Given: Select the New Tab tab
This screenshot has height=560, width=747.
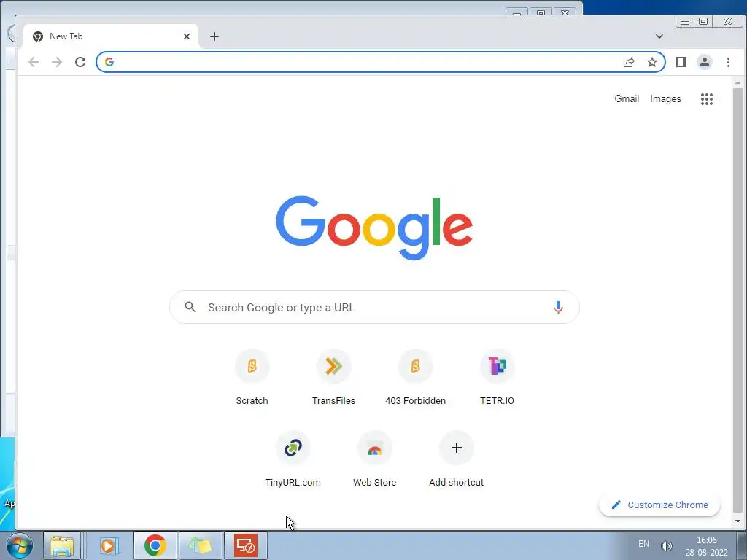Looking at the screenshot, I should click(109, 36).
